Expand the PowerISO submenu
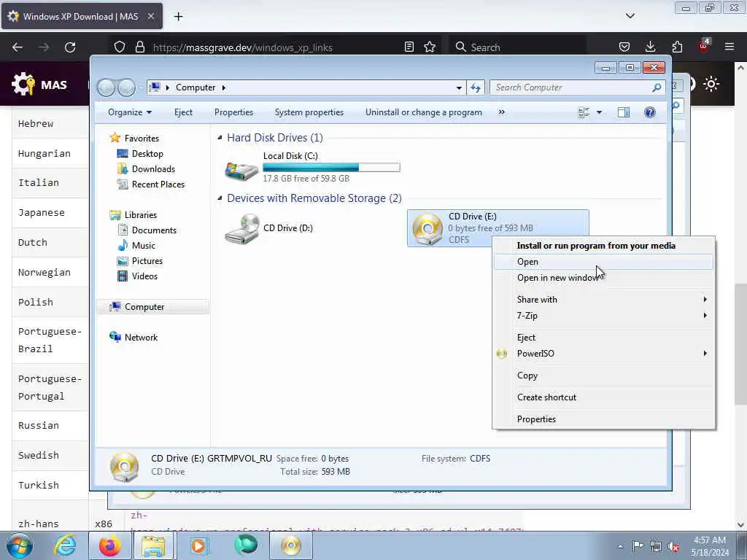The height and width of the screenshot is (560, 747). (x=603, y=354)
